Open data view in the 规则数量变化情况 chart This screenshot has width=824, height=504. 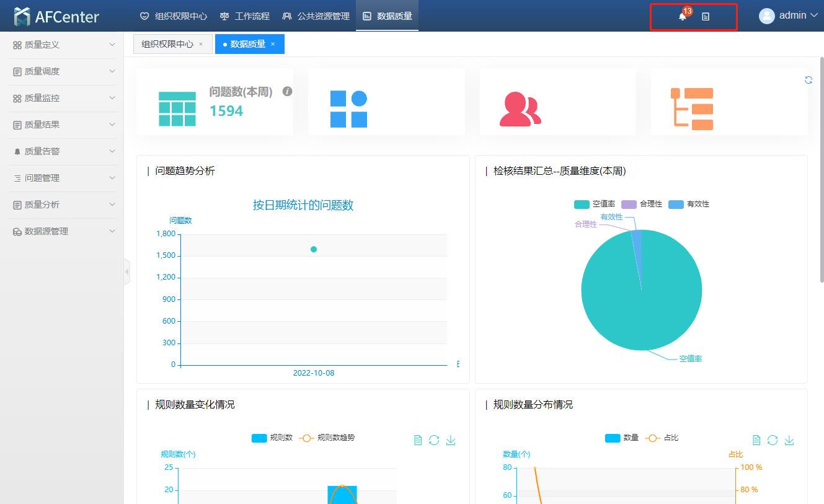pyautogui.click(x=418, y=440)
